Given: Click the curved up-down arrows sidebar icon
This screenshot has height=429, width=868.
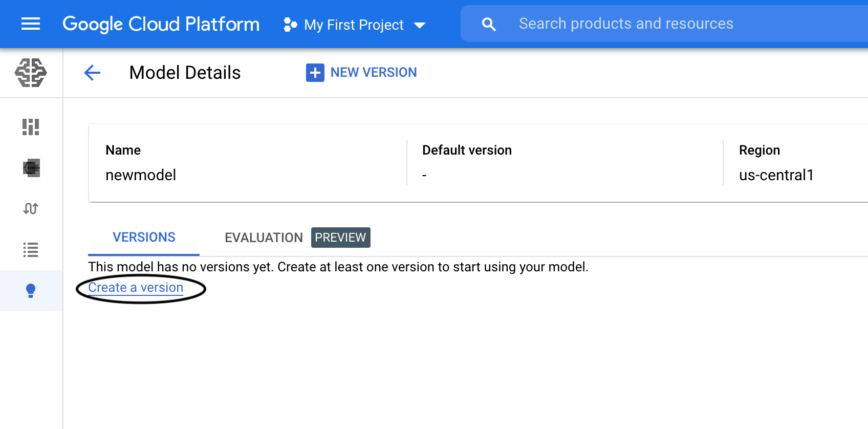Looking at the screenshot, I should pyautogui.click(x=31, y=208).
